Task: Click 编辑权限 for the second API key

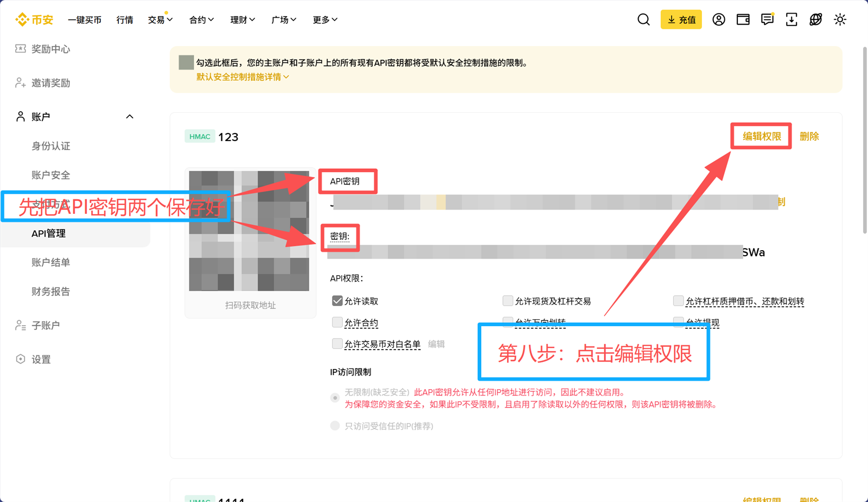Action: pyautogui.click(x=762, y=499)
